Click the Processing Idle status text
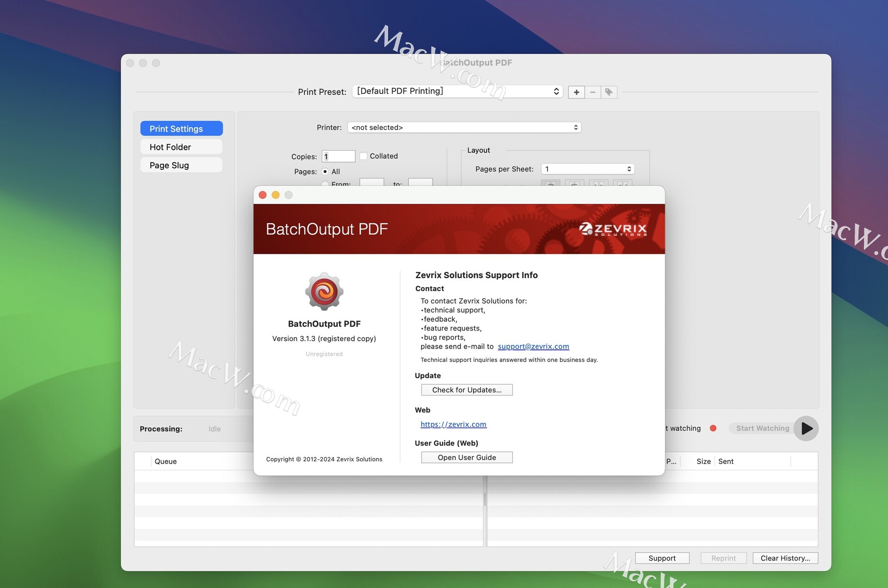 point(180,429)
